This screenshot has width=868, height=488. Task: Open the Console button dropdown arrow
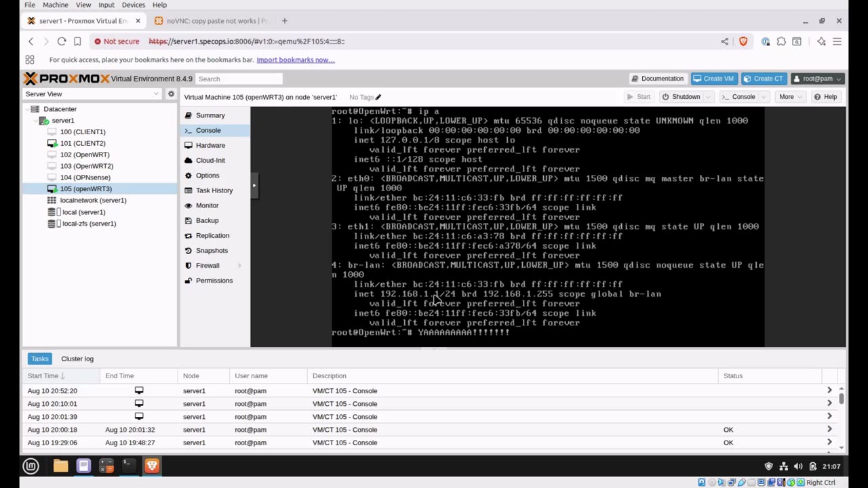click(x=764, y=97)
